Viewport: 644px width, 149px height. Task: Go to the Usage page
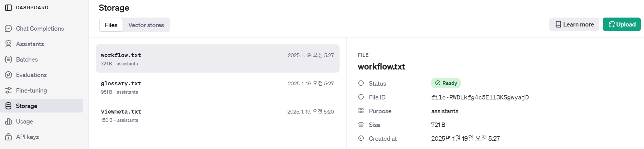[24, 121]
